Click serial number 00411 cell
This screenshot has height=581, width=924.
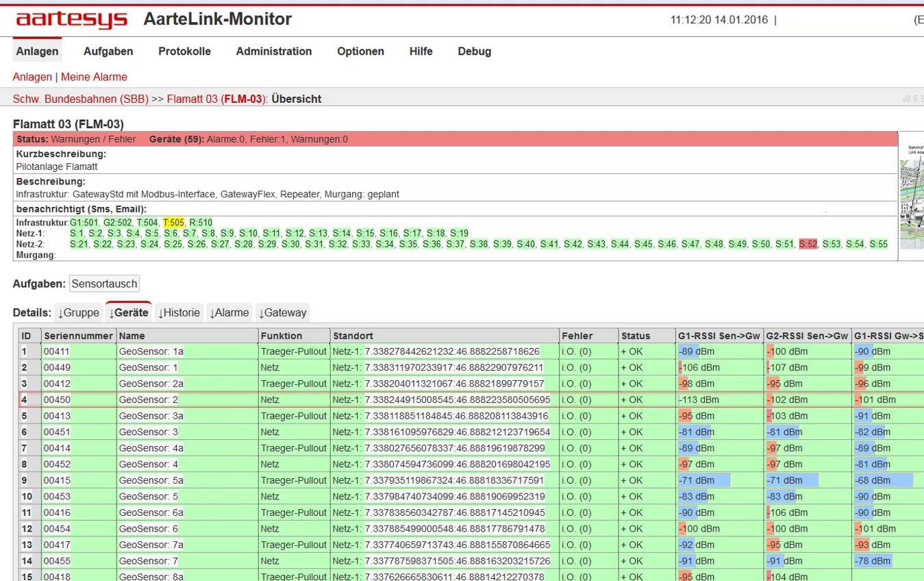click(x=78, y=351)
